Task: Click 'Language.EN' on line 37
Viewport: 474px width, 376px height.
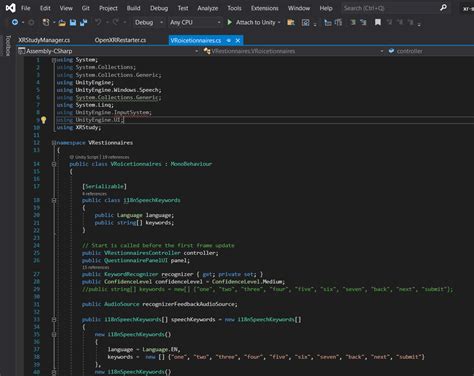Action: (161, 349)
